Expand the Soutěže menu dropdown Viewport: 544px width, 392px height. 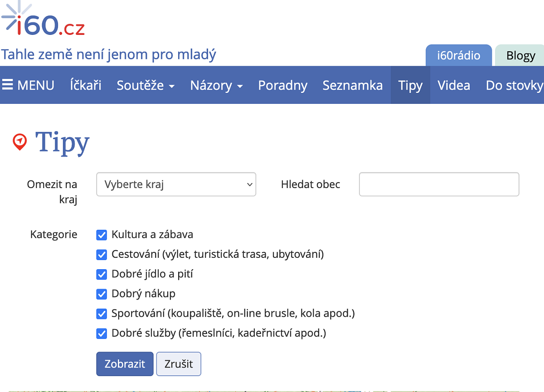(145, 85)
